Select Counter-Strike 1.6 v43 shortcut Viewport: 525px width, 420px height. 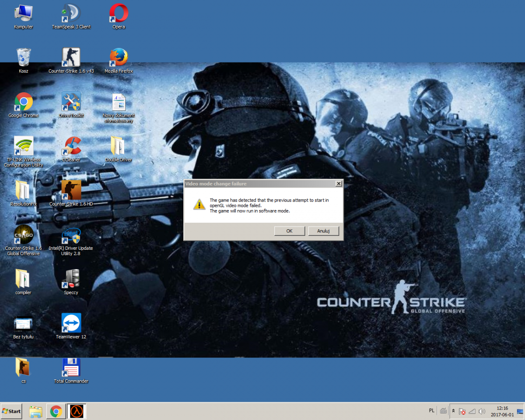pyautogui.click(x=71, y=60)
